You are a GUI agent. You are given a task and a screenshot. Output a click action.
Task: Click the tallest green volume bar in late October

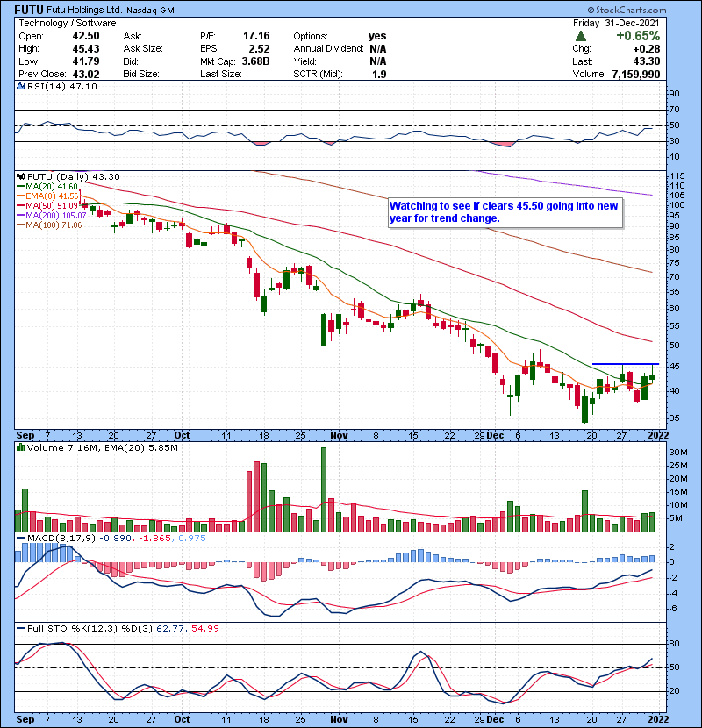[324, 489]
